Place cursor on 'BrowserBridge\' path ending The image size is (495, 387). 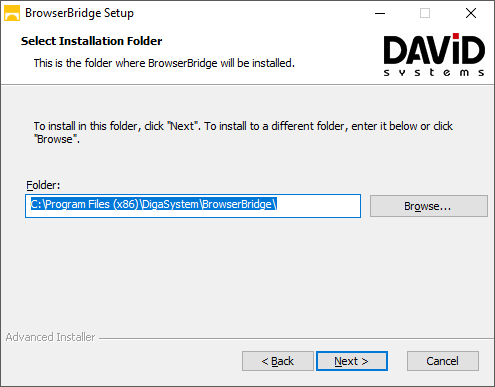point(239,204)
